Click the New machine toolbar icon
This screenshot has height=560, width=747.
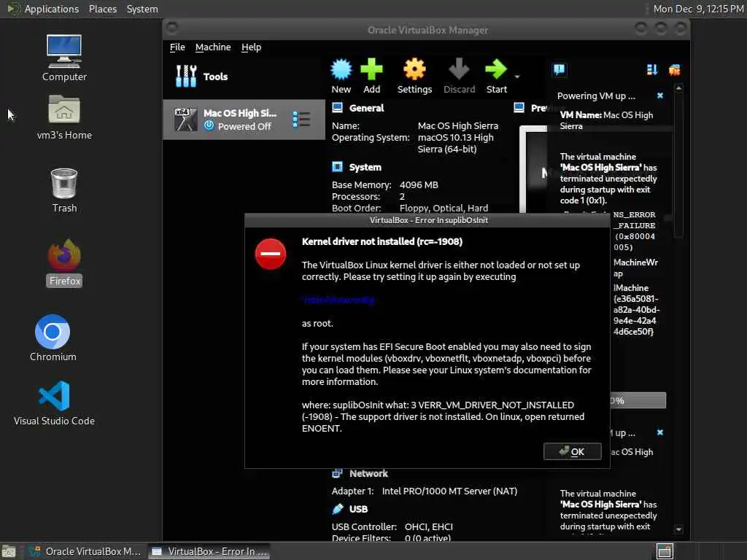[341, 69]
